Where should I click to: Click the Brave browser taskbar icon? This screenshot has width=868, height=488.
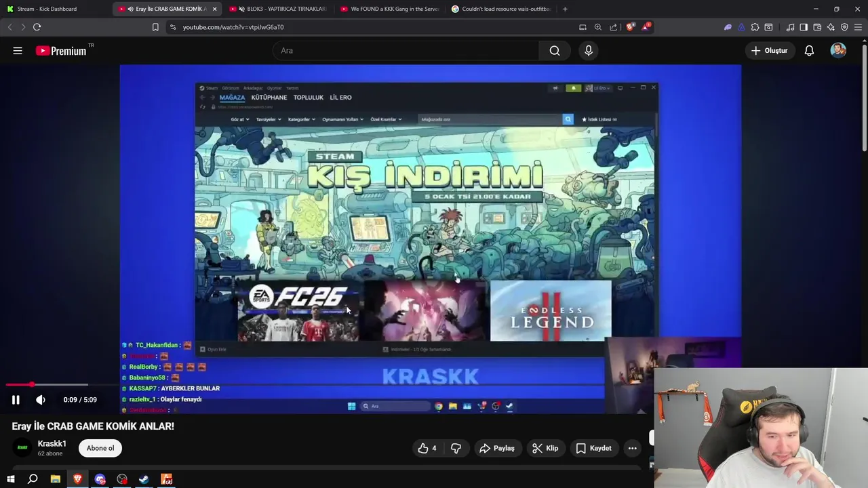(77, 479)
